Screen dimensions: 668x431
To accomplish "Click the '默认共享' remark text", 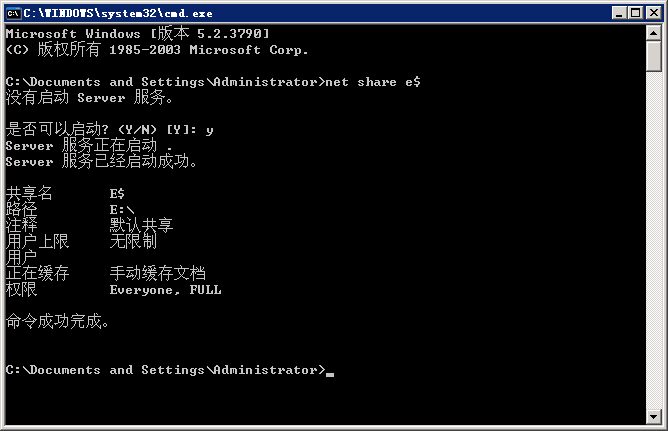I will 141,225.
